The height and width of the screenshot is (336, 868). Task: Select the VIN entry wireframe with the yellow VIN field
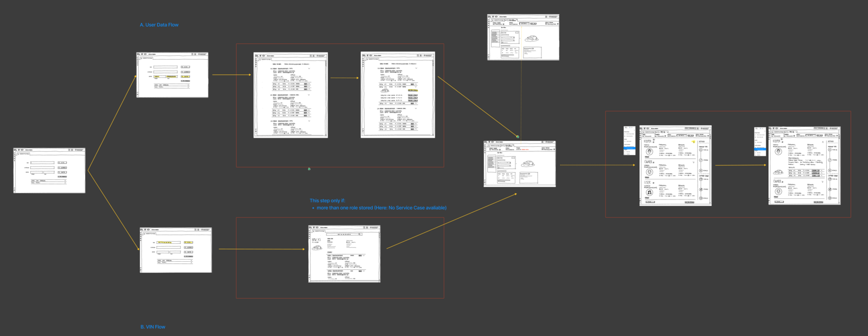tap(176, 250)
